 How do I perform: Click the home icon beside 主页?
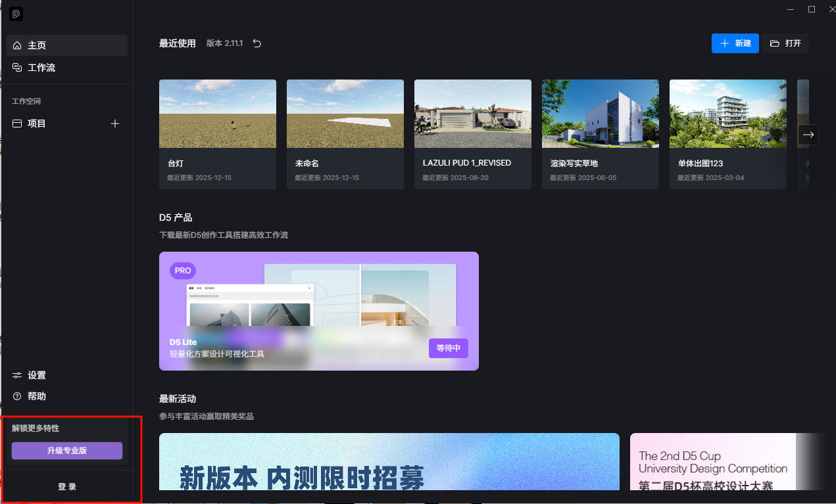coord(17,45)
